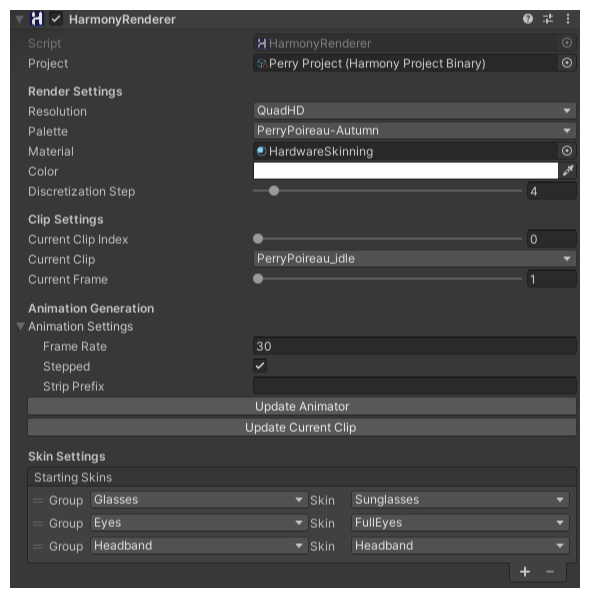
Task: Click the Frame Rate input field
Action: tap(415, 346)
